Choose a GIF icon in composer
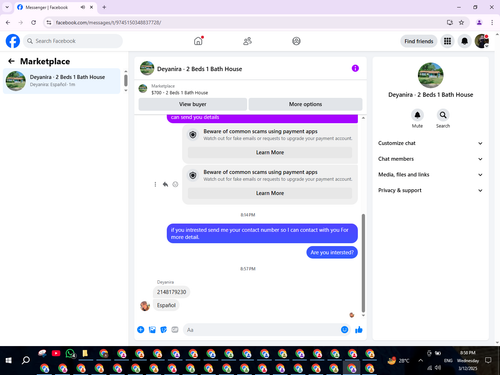The width and height of the screenshot is (500, 375). [175, 330]
